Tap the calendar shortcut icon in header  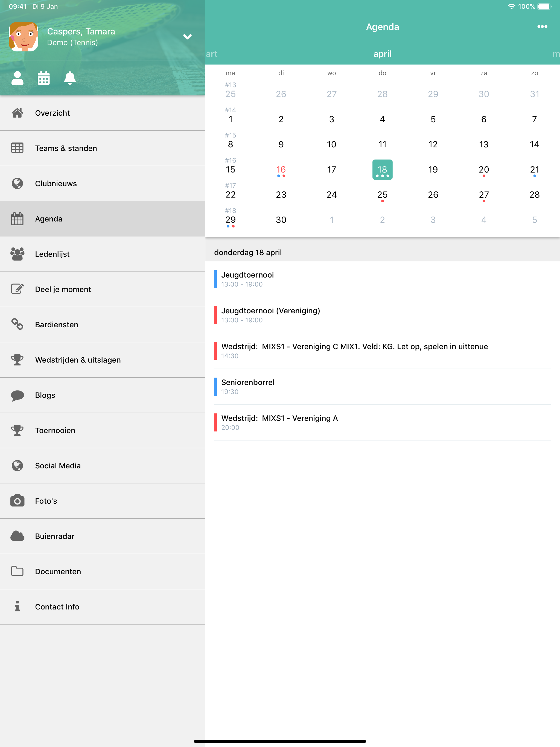tap(43, 78)
